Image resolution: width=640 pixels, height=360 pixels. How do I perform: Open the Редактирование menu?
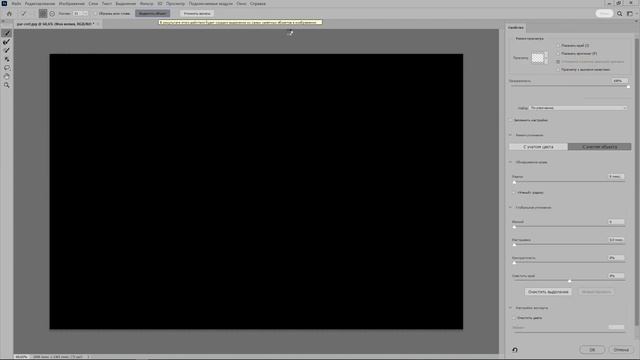(40, 4)
